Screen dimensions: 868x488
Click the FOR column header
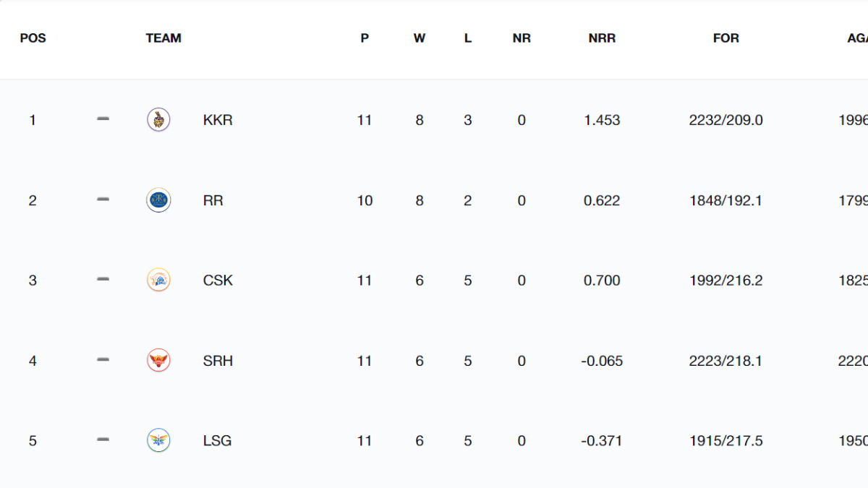click(x=726, y=38)
